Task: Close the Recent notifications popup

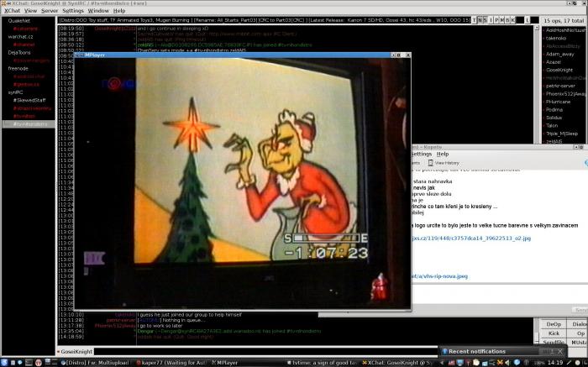Action: [x=560, y=352]
